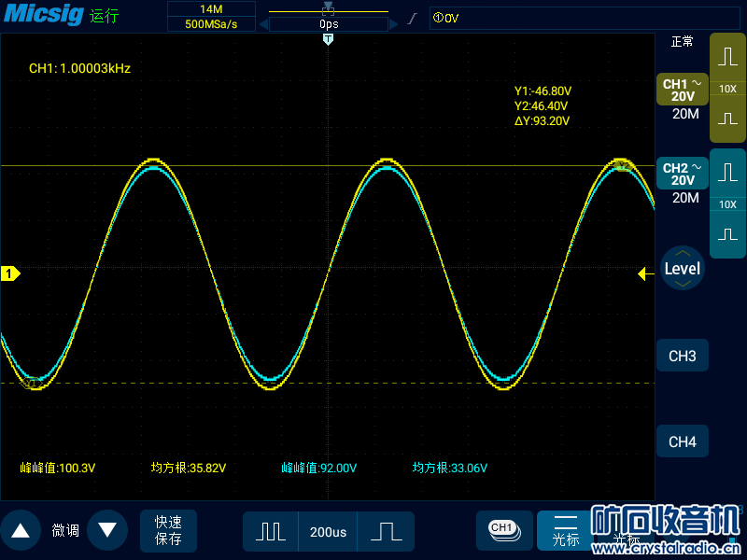Tap the run status 运行 indicator
Viewport: 747px width, 560px height.
click(105, 16)
